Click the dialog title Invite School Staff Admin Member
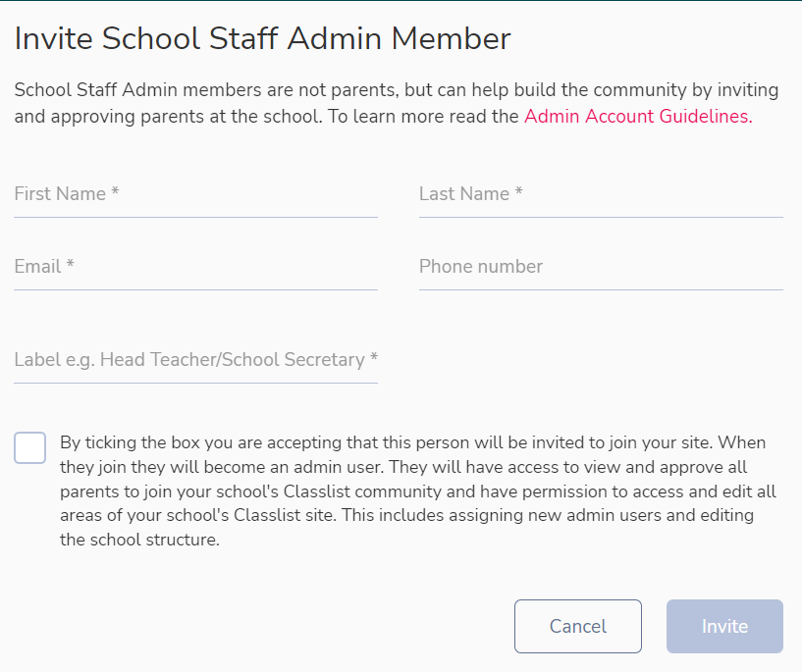This screenshot has height=672, width=802. click(x=262, y=38)
